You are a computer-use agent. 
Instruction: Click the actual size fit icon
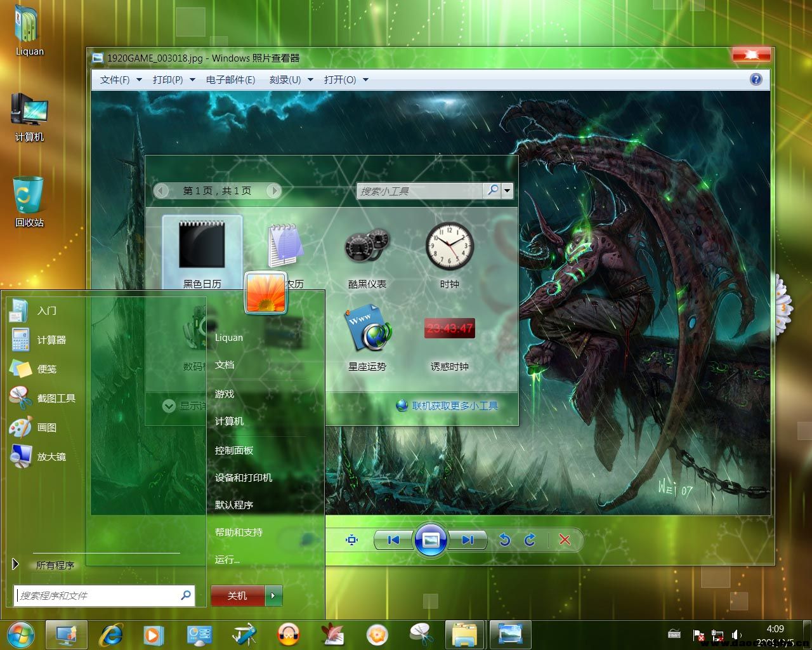pos(351,540)
